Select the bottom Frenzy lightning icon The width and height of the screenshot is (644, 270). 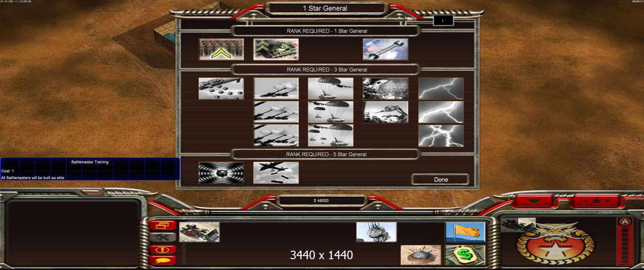click(x=441, y=135)
